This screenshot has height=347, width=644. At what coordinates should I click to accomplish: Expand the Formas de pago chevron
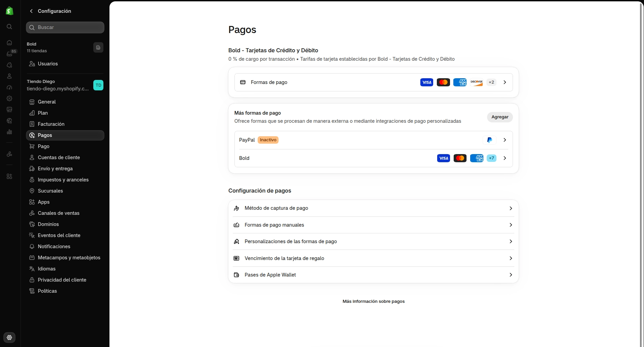[x=505, y=82]
